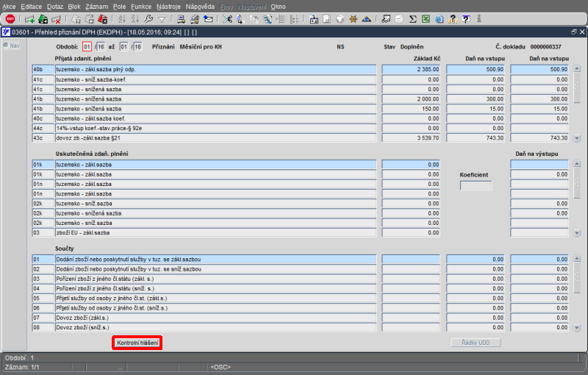Viewport: 588px width, 375px height.
Task: Open the Nápověda menu
Action: [200, 7]
